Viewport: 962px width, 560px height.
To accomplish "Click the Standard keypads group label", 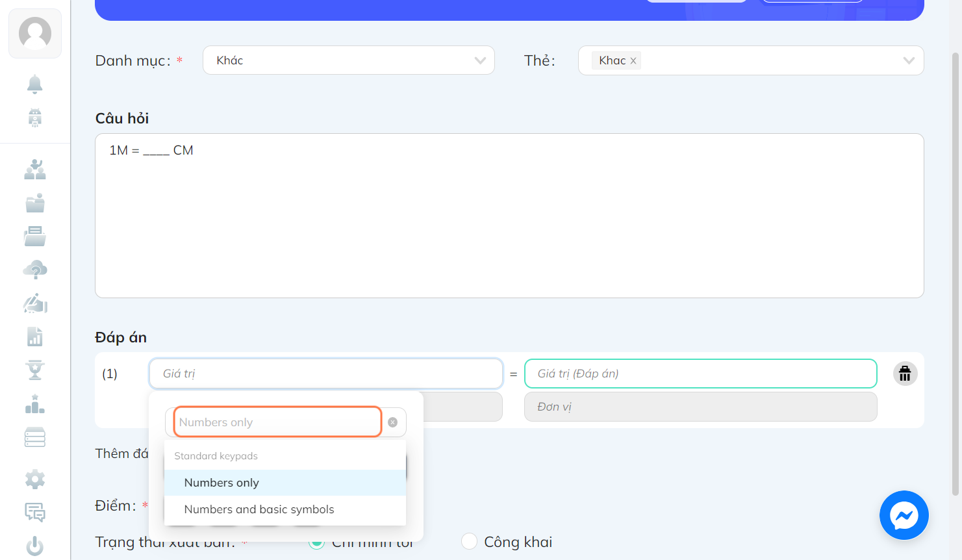I will tap(216, 456).
